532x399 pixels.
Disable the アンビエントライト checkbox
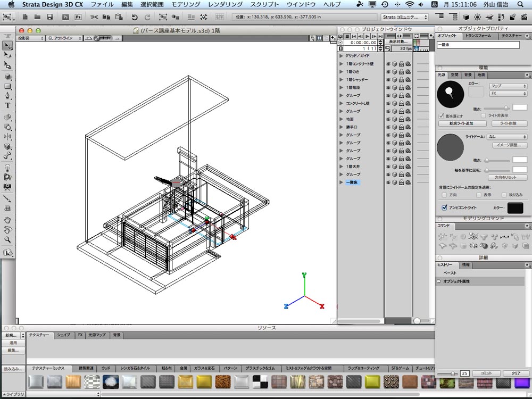pyautogui.click(x=444, y=207)
